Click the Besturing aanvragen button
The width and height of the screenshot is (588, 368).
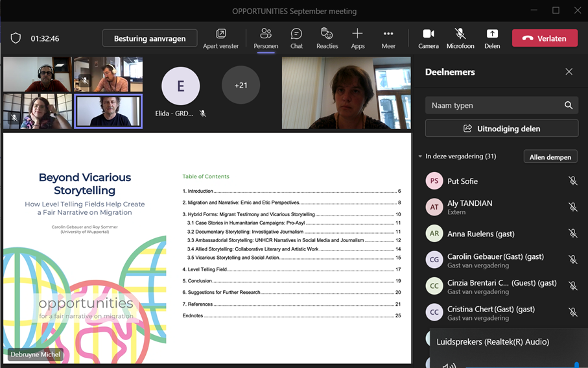point(150,38)
